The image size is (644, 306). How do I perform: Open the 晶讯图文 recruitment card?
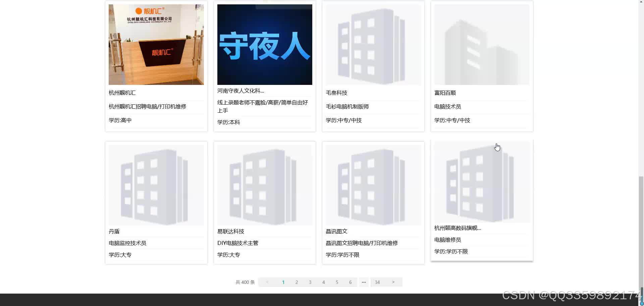(x=336, y=231)
